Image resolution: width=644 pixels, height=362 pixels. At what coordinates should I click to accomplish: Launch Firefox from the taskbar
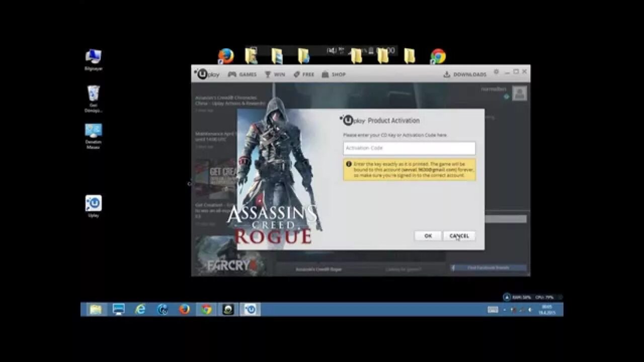pyautogui.click(x=185, y=309)
